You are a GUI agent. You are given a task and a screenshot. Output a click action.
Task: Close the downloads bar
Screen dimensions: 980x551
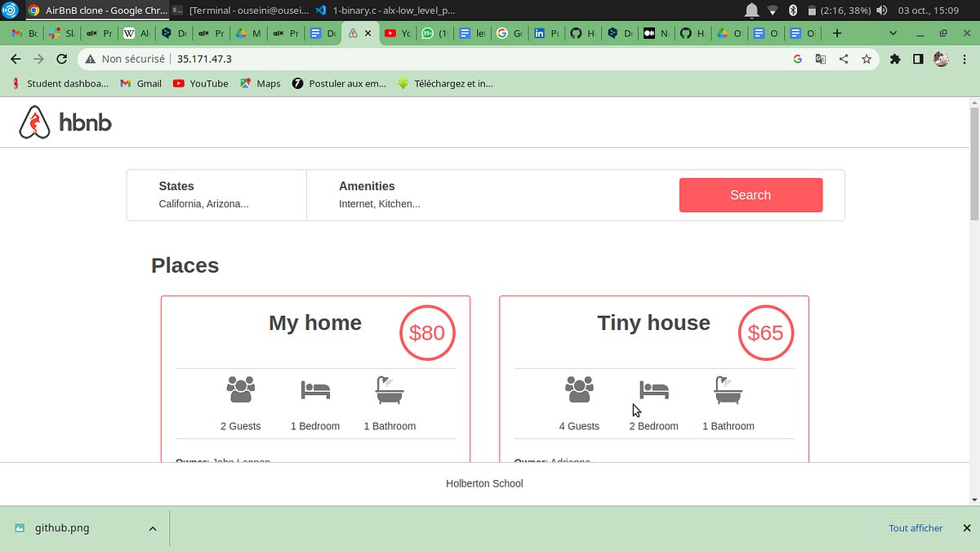click(x=967, y=528)
